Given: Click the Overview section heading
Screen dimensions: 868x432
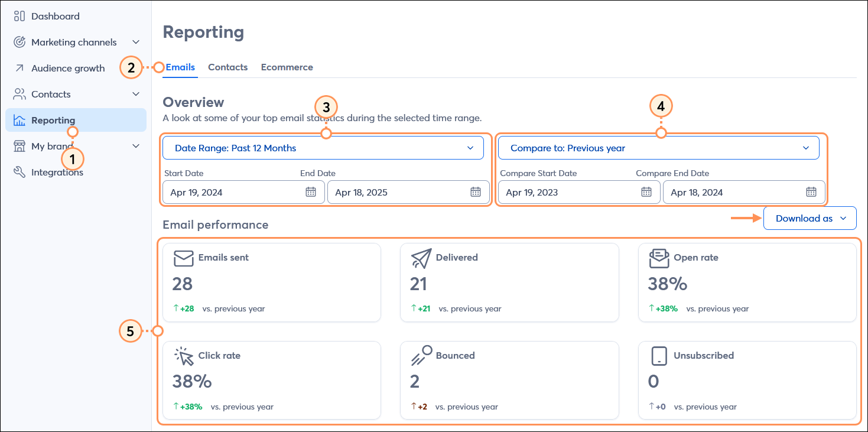Looking at the screenshot, I should pyautogui.click(x=194, y=102).
